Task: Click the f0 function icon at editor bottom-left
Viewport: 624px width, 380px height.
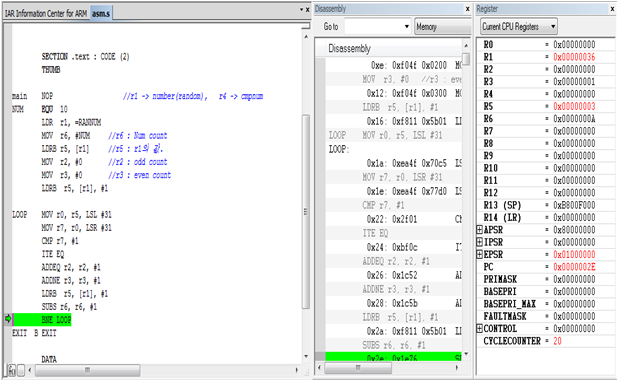Action: click(x=12, y=370)
